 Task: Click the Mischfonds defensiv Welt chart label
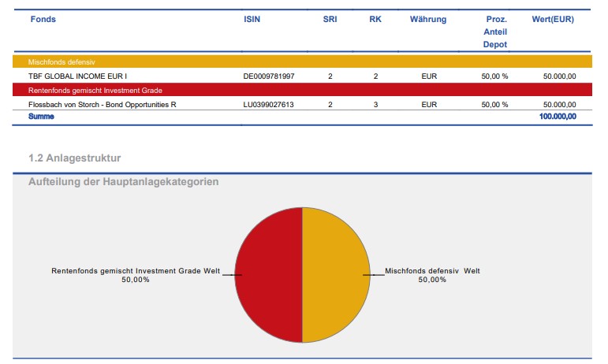point(432,271)
